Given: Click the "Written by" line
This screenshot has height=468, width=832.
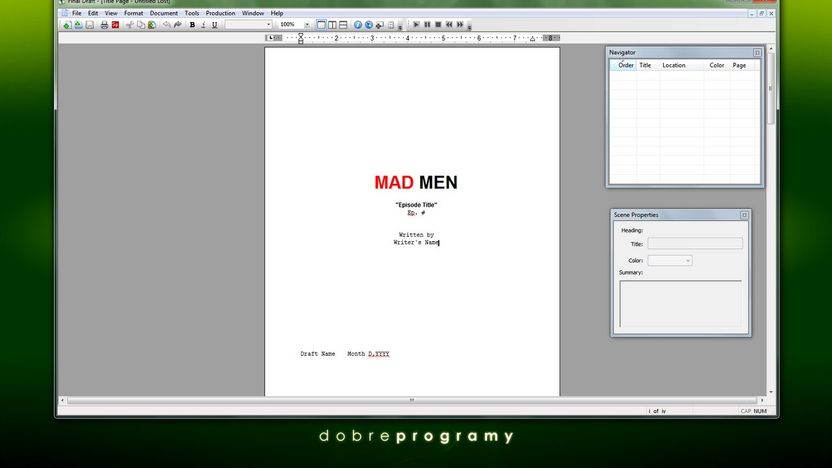Looking at the screenshot, I should click(416, 235).
